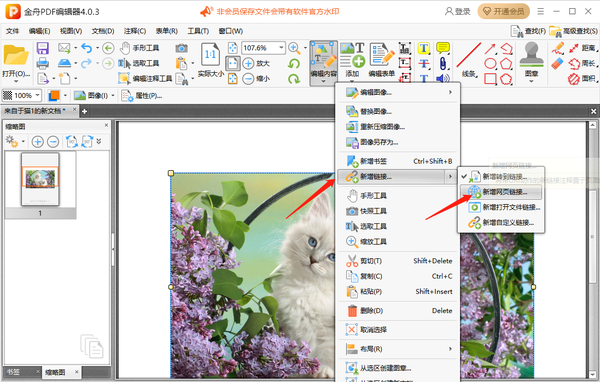Open the Comments (注释(C)) menu
Screen dimensions: 600x382
(135, 31)
